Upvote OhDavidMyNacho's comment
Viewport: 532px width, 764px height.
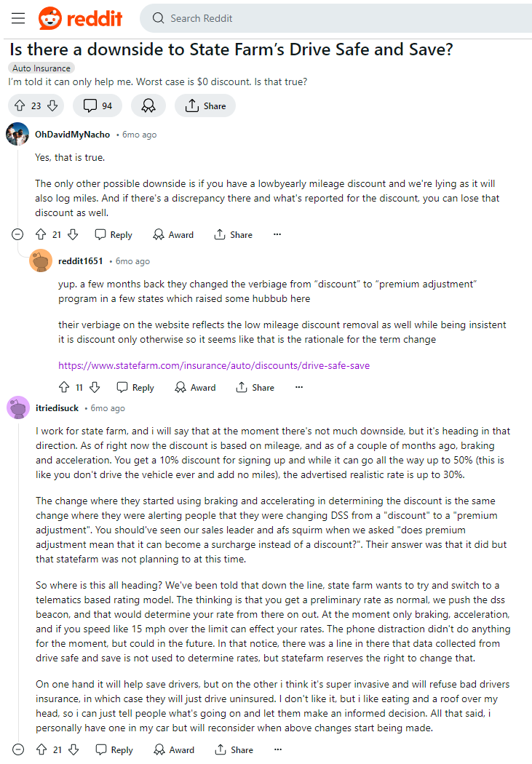pyautogui.click(x=41, y=235)
